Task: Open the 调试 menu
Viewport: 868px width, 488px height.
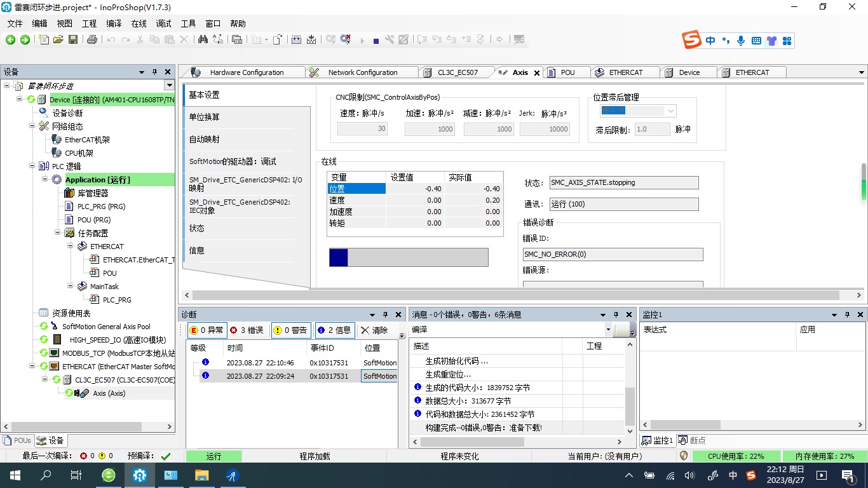Action: tap(163, 24)
